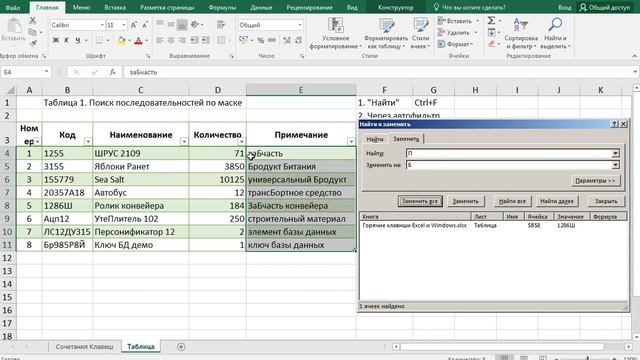The height and width of the screenshot is (360, 640).
Task: Switch to the Вставка ribbon tab
Action: coord(115,7)
